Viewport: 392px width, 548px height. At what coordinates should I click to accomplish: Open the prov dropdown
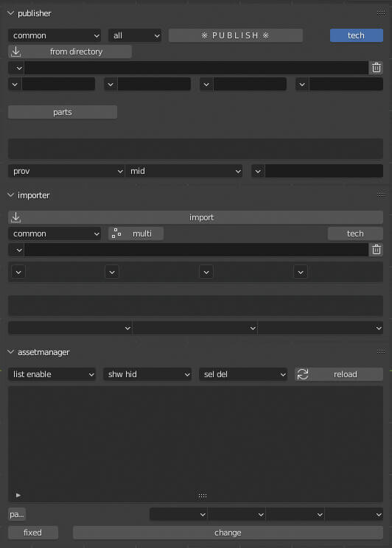tap(66, 171)
